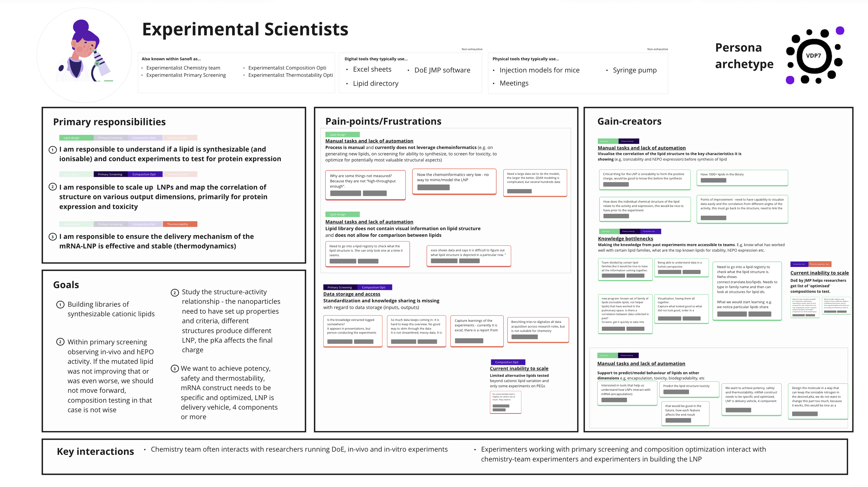The width and height of the screenshot is (868, 487).
Task: Click circled number 2 beside scale up LNPs
Action: tap(53, 187)
